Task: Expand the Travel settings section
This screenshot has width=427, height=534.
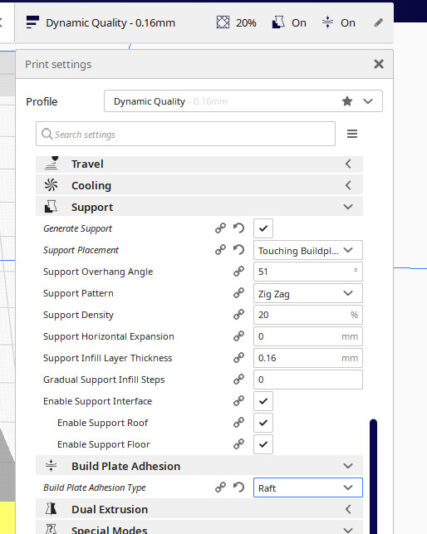Action: point(199,164)
